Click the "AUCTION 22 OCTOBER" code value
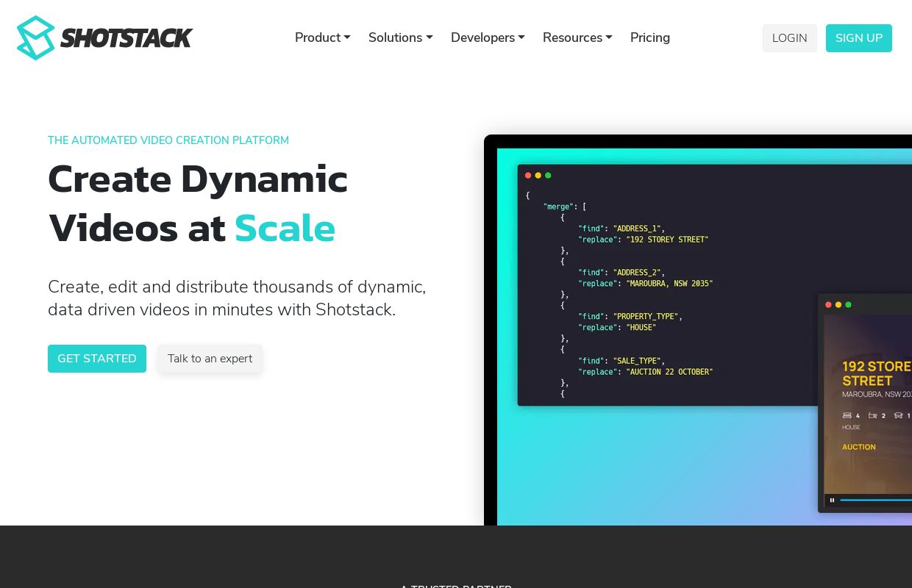912x588 pixels. tap(669, 372)
